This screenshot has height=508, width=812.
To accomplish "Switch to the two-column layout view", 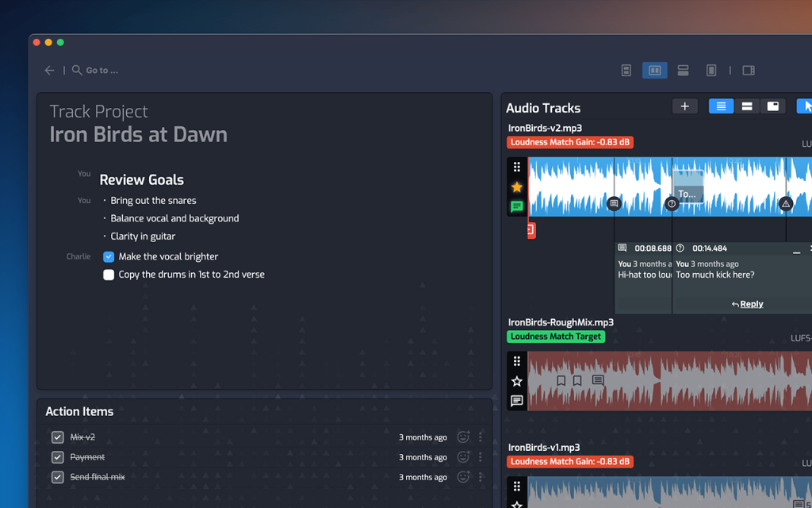I will [654, 71].
